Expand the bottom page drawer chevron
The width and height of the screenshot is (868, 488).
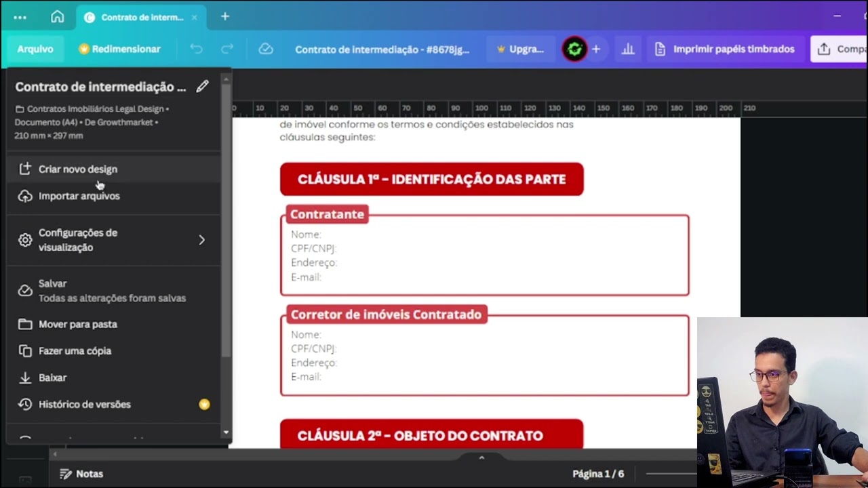point(481,457)
